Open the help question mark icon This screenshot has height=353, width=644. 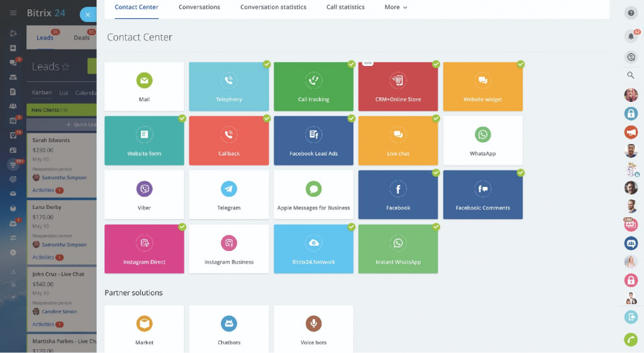coord(631,13)
